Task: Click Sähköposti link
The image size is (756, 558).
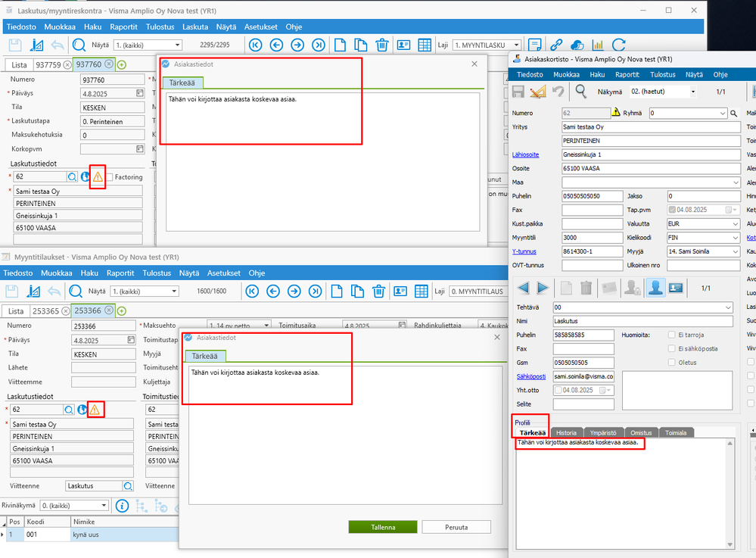Action: coord(530,376)
